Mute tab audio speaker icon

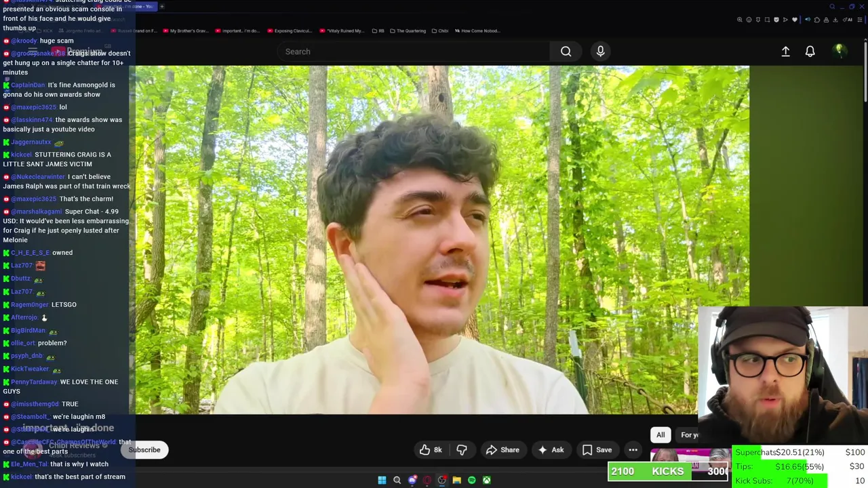(808, 20)
